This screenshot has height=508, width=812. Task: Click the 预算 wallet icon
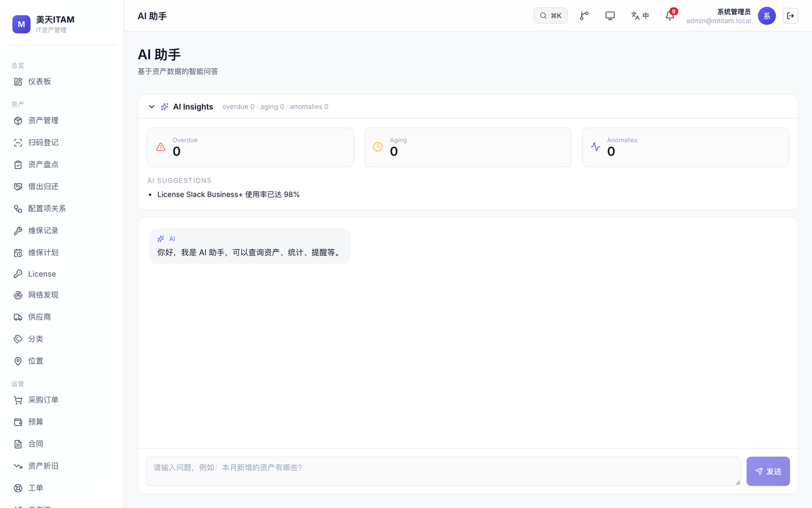(18, 423)
